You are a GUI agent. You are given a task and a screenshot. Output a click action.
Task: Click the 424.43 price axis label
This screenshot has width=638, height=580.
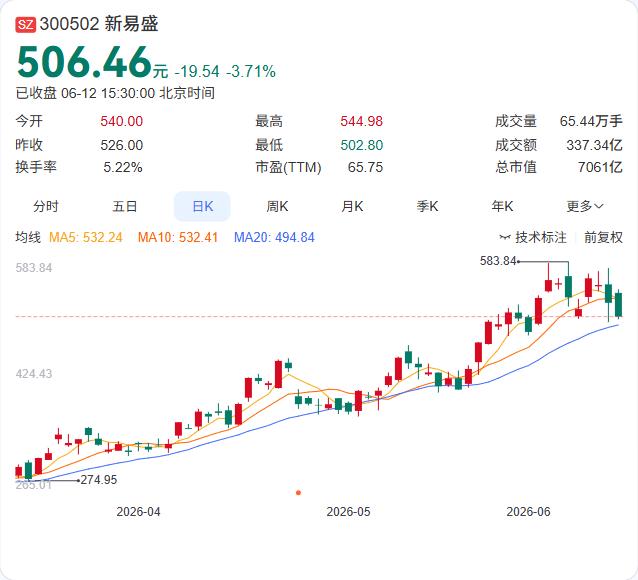coord(34,374)
